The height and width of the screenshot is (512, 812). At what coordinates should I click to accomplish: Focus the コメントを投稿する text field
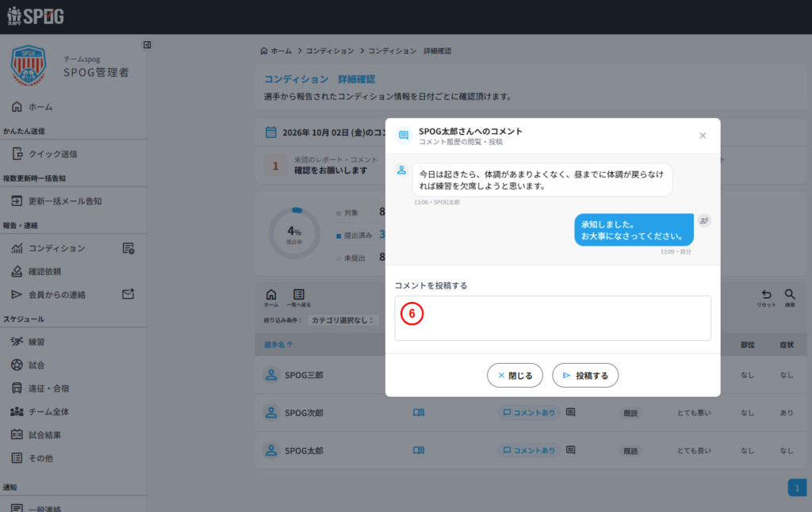pos(553,318)
